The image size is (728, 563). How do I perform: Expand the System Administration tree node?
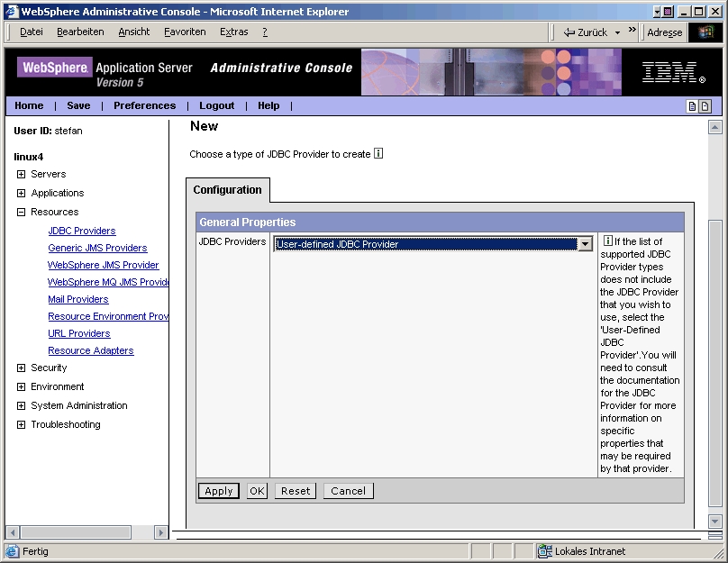(x=21, y=405)
